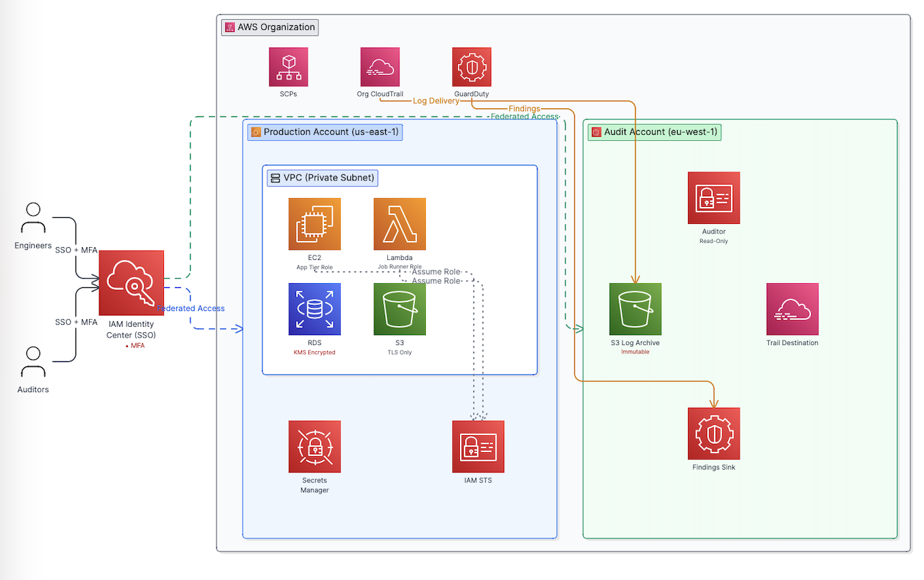Click the Trail Destination icon
Viewport: 924px width, 580px height.
coord(792,309)
